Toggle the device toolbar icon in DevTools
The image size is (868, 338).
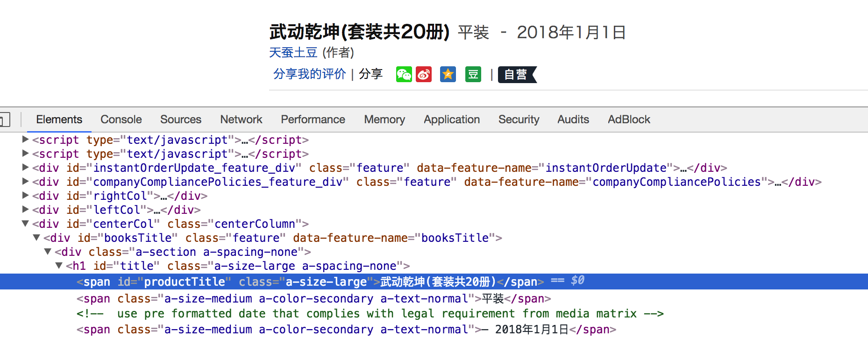coord(5,120)
